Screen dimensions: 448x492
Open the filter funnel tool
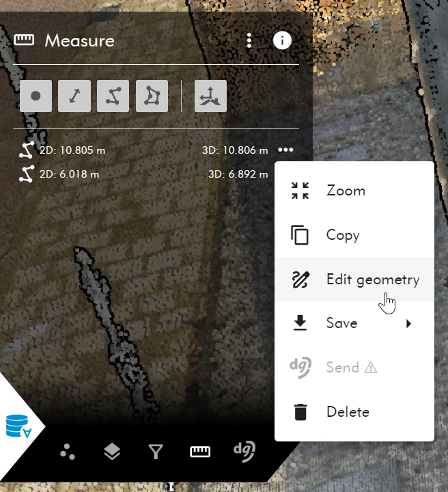pos(156,452)
